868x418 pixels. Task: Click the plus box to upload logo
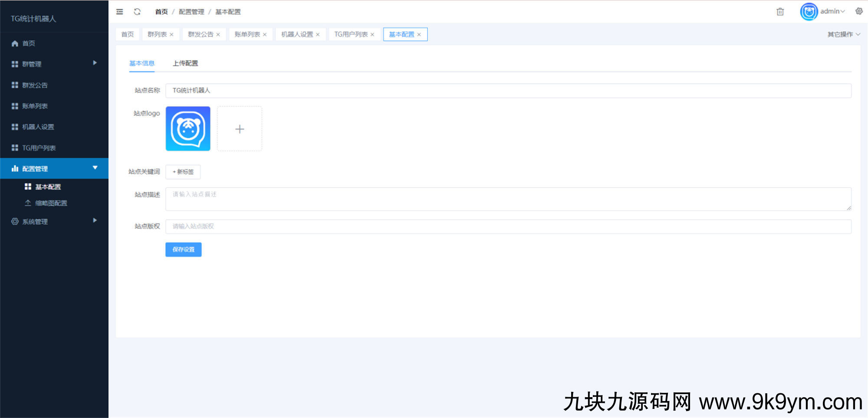[x=240, y=129]
